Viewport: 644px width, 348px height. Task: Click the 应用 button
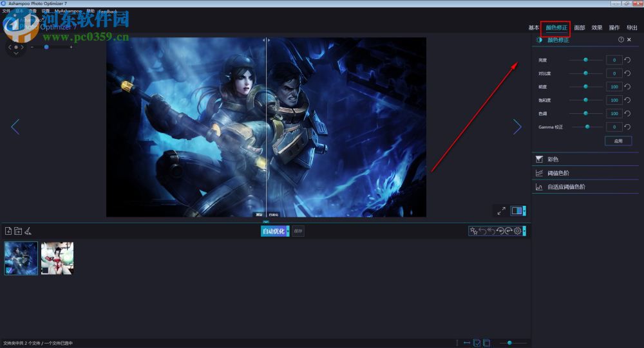[618, 141]
